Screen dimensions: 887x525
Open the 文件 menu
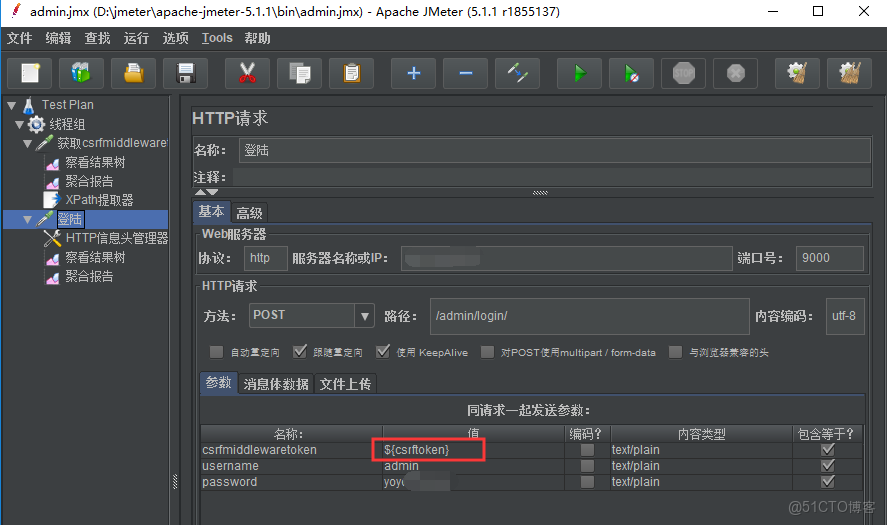(19, 38)
